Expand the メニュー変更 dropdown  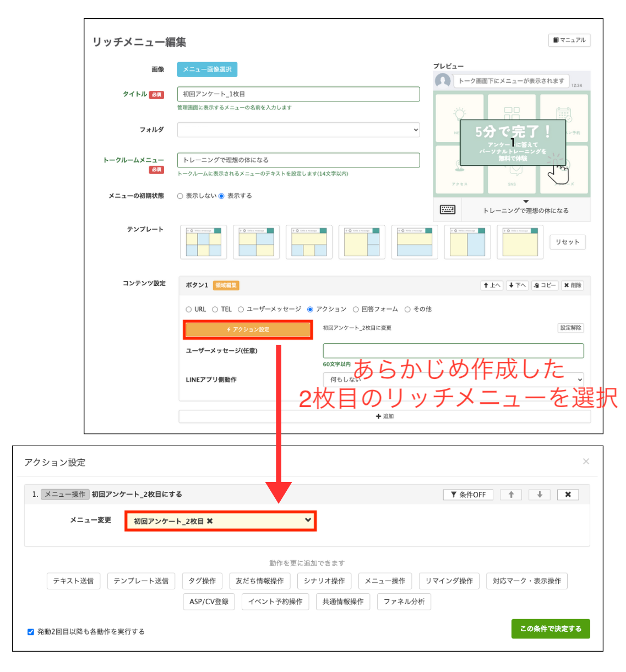point(221,521)
